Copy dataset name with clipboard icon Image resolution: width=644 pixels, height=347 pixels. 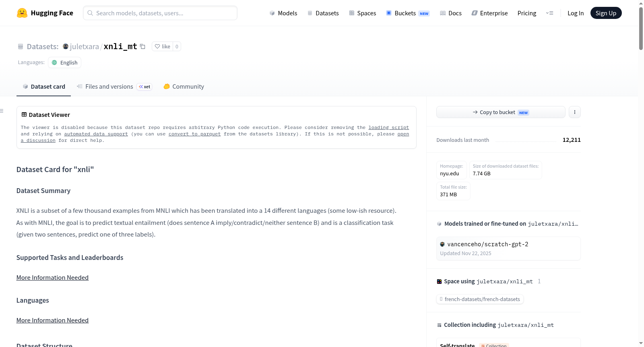click(142, 46)
